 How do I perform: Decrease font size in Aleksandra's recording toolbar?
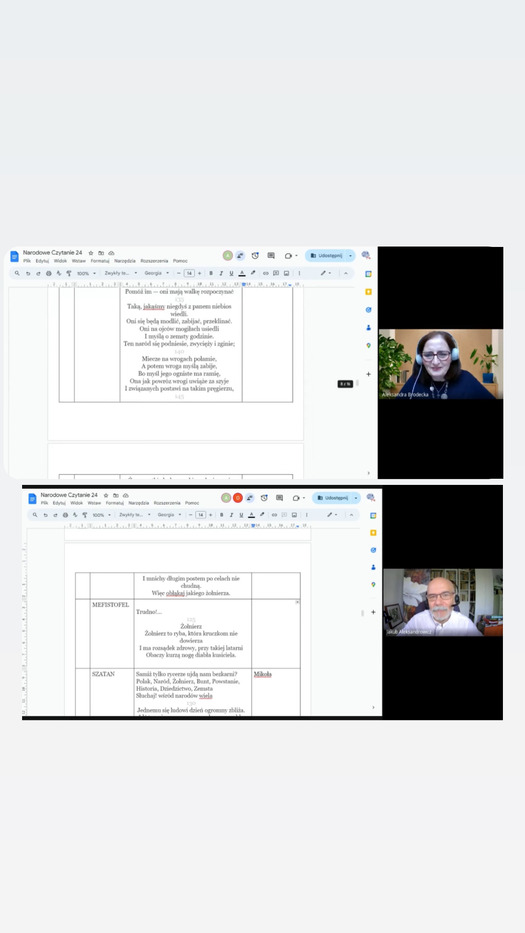179,273
